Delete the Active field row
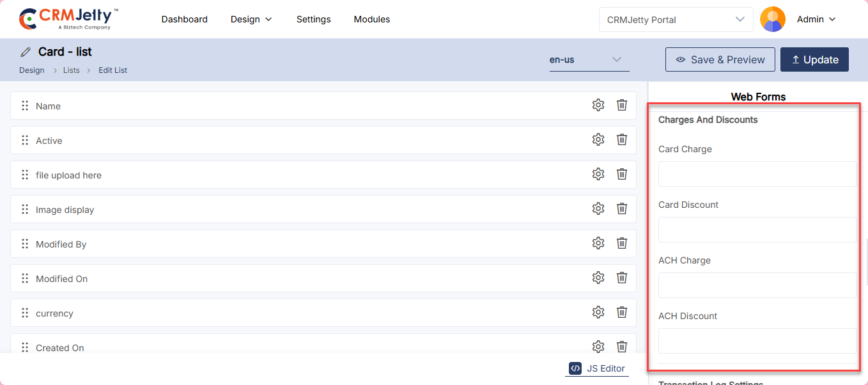 tap(621, 140)
